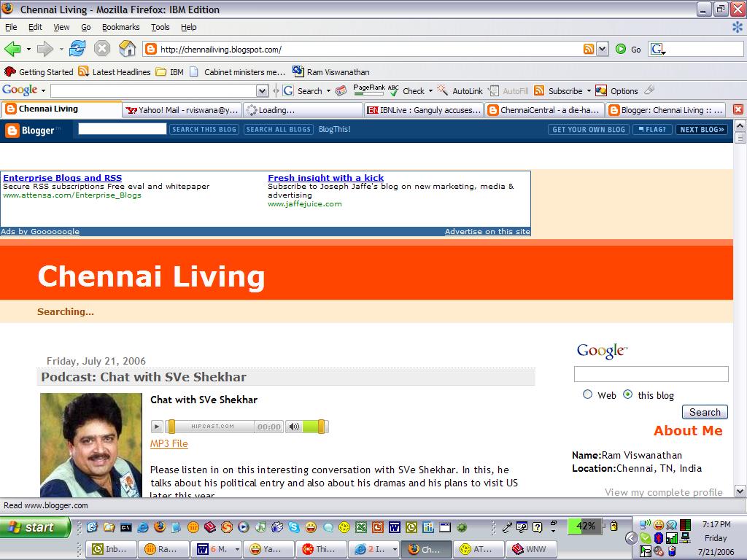Open the File menu
The height and width of the screenshot is (560, 747).
pos(11,27)
